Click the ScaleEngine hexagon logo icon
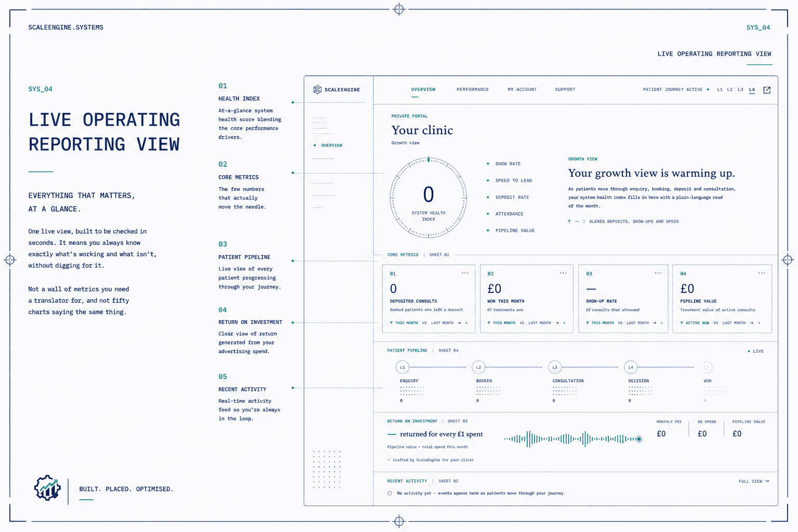 pos(317,90)
